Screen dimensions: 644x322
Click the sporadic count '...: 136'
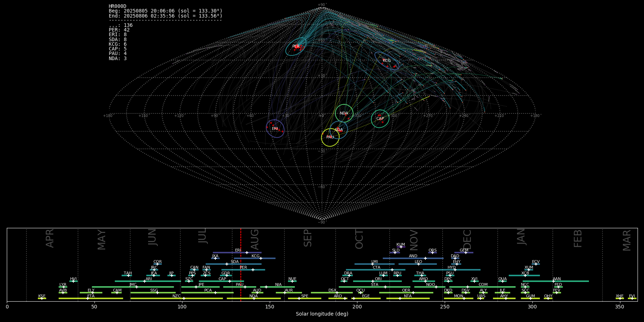pyautogui.click(x=121, y=25)
